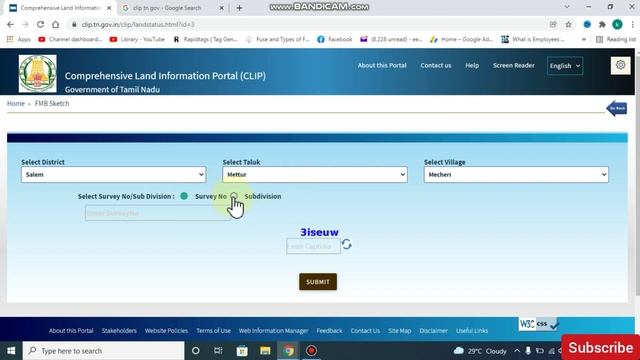Open the Extensions puzzle icon
The height and width of the screenshot is (360, 640).
point(602,24)
